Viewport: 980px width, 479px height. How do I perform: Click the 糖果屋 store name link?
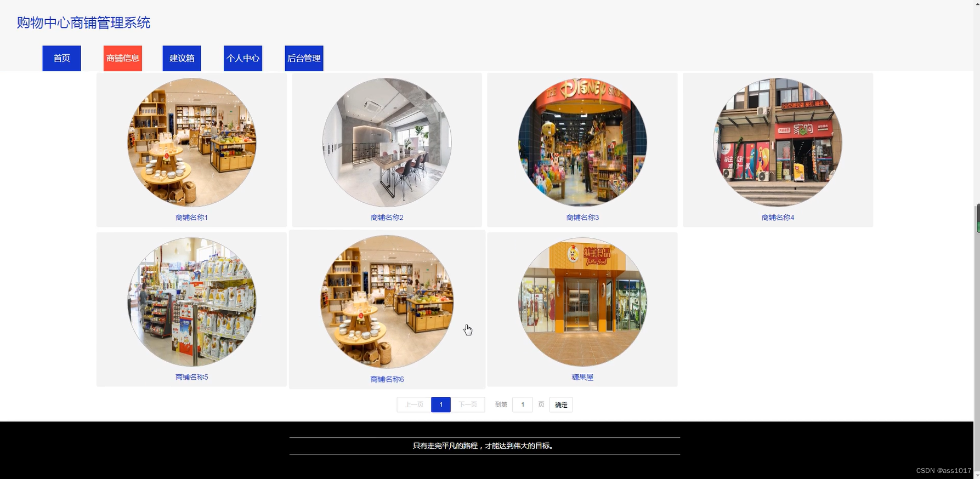[582, 377]
